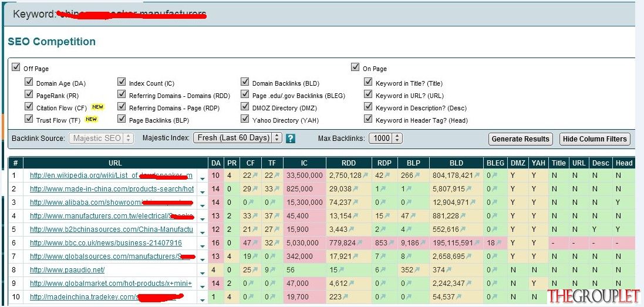Sort by RDD column header
The width and height of the screenshot is (644, 307).
coord(349,163)
